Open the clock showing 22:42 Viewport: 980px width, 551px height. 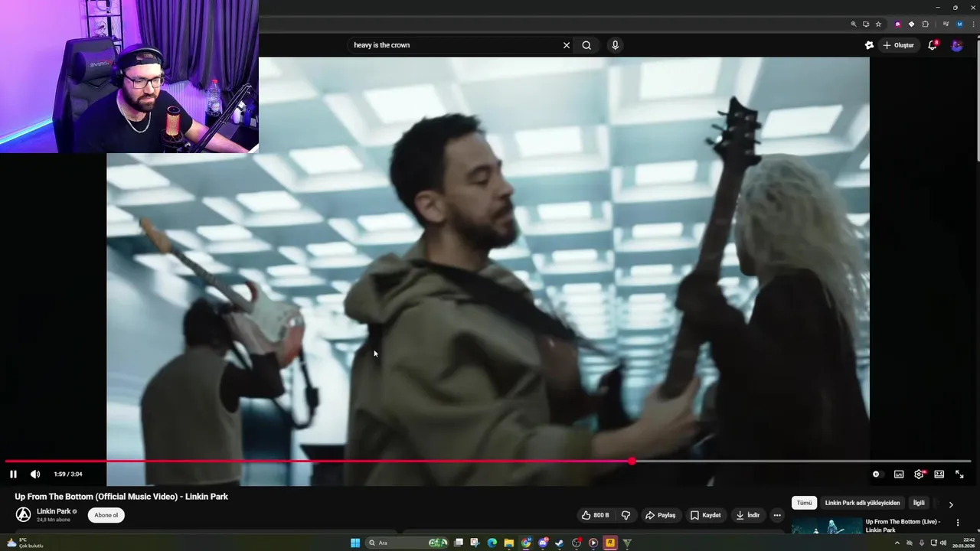963,543
